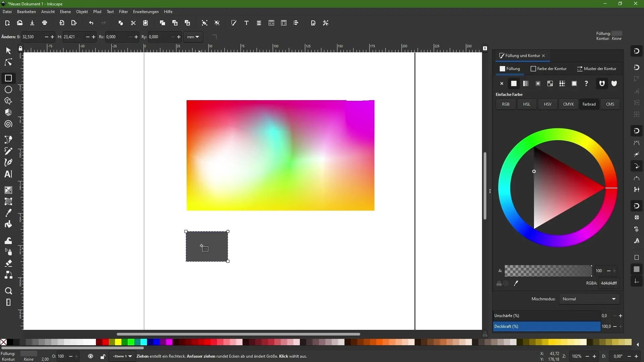Click the Print document icon
This screenshot has width=644, height=362.
point(45,23)
